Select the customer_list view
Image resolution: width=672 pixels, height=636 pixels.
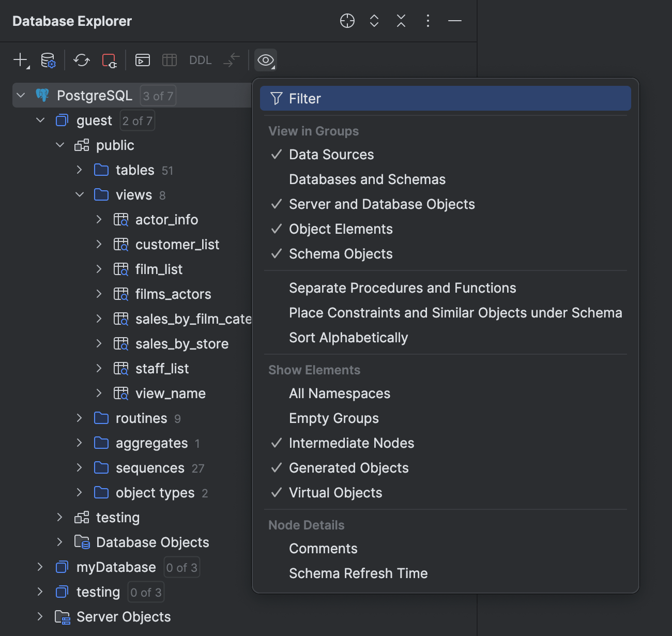[x=177, y=244]
